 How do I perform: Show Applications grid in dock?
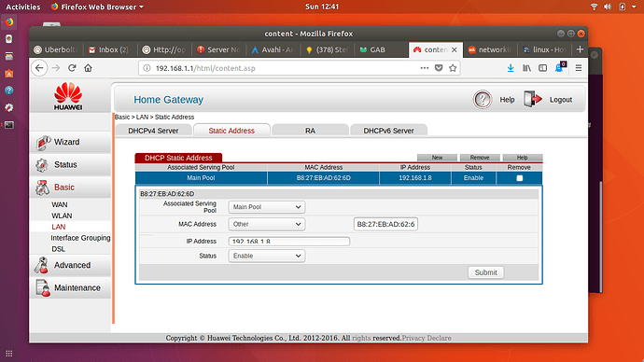point(9,354)
